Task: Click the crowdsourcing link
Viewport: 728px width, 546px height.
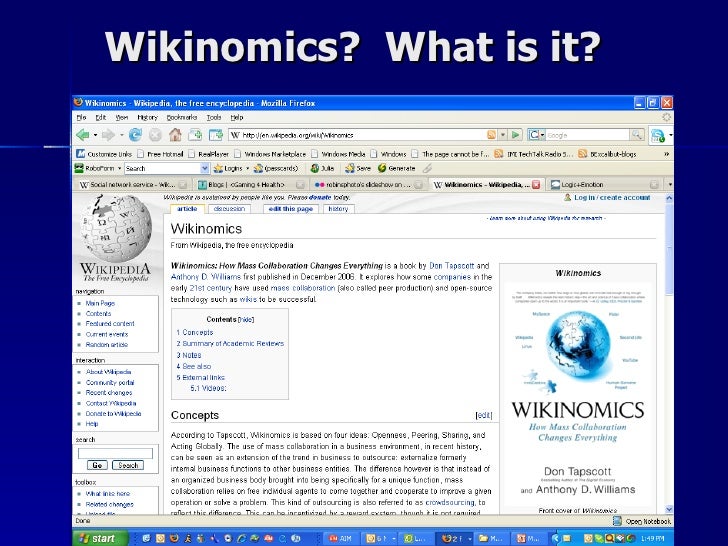Action: 450,502
